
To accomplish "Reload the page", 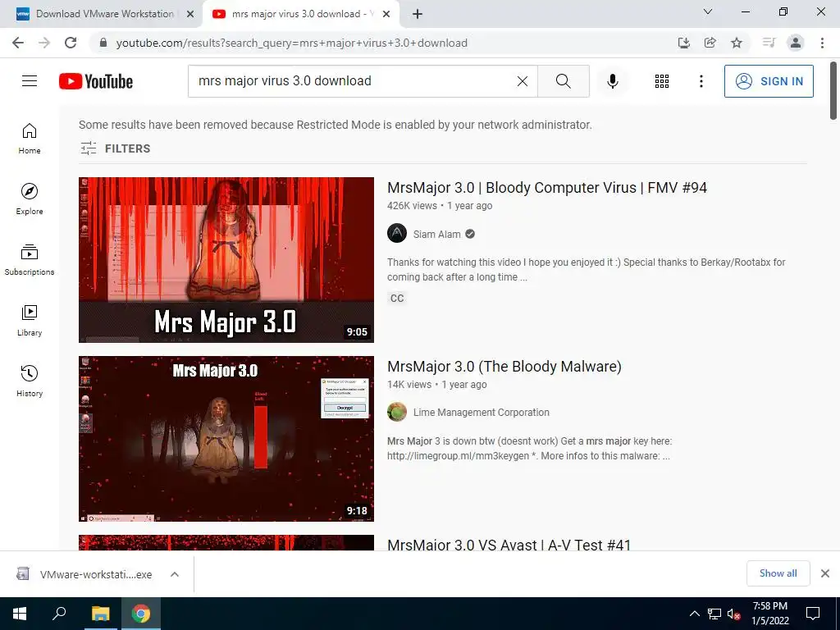I will click(x=71, y=43).
